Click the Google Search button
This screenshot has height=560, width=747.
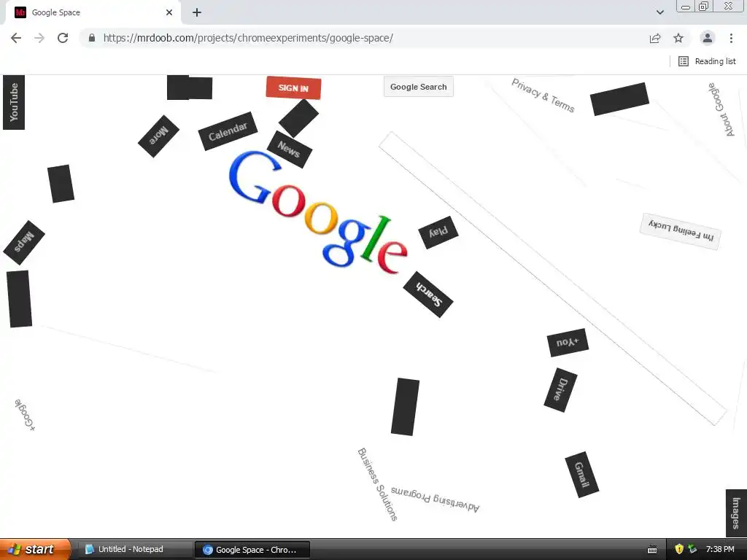[x=418, y=87]
